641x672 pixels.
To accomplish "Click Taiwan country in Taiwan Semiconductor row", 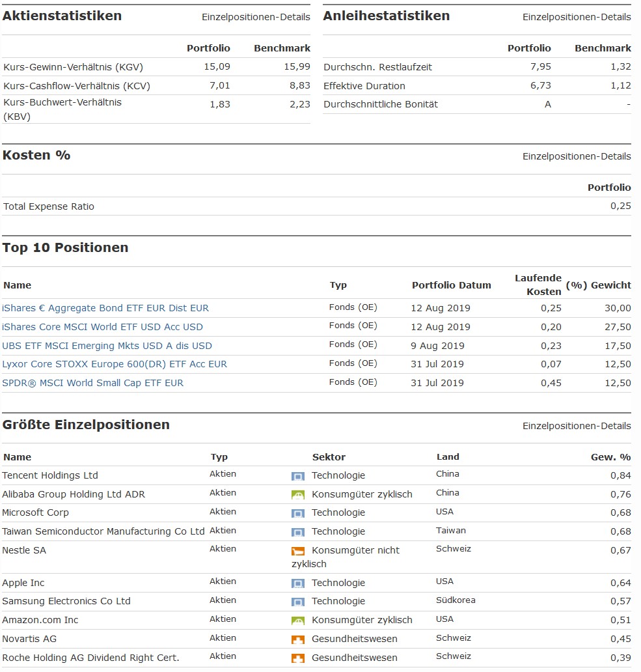I will 450,531.
